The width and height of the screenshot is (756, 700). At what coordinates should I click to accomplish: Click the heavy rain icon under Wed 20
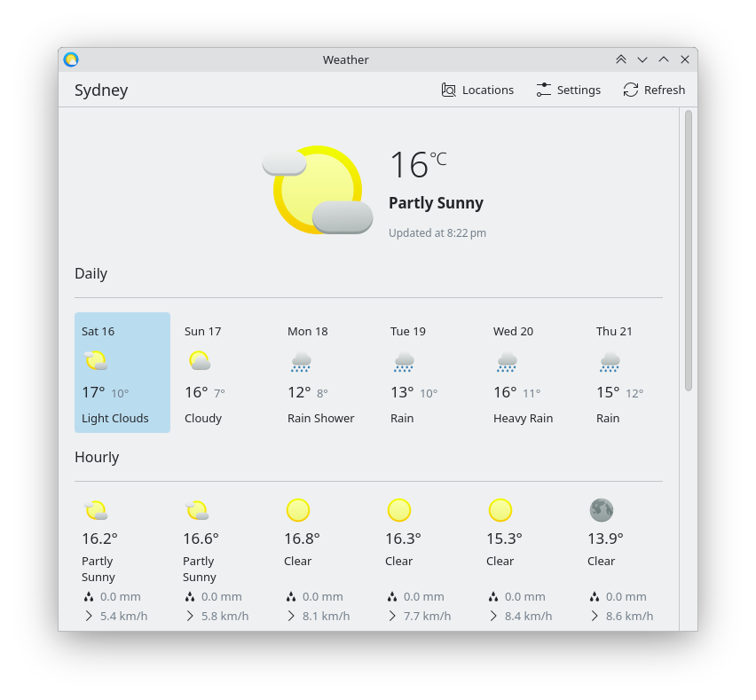pos(507,362)
